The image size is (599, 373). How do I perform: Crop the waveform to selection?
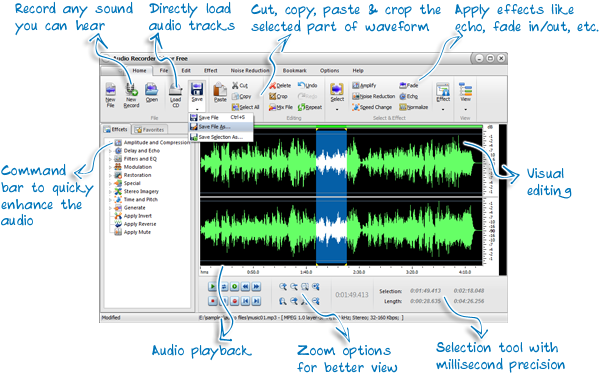278,96
